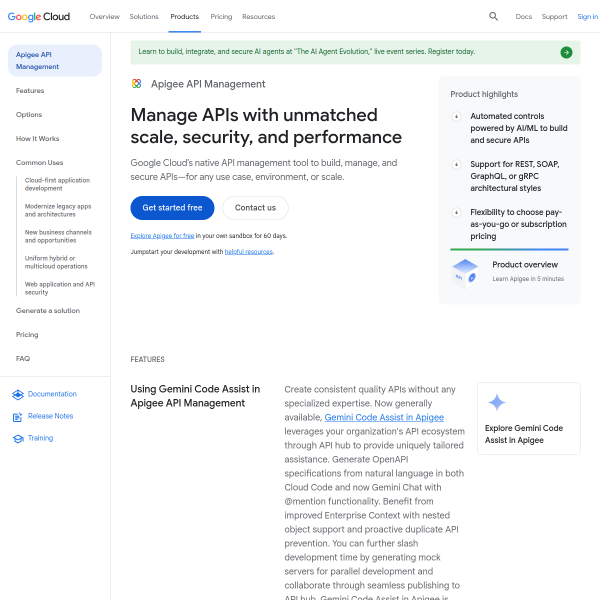Expand the pay-as-you-go pricing highlight arrow
Viewport: 600px width, 600px height.
456,212
